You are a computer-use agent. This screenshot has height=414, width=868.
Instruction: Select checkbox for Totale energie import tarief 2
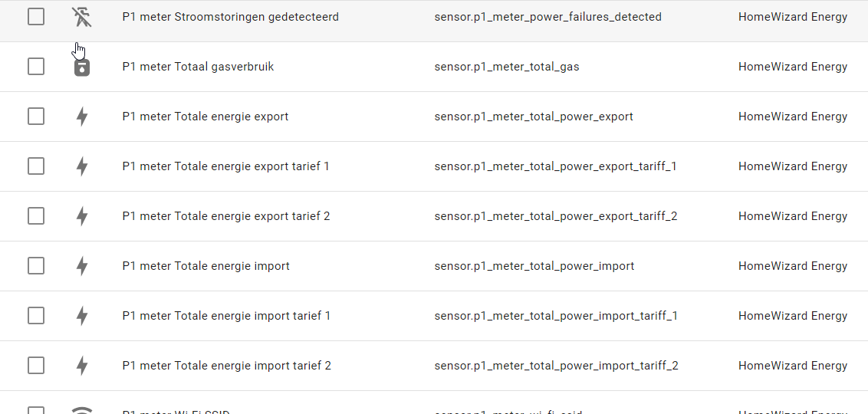coord(36,366)
